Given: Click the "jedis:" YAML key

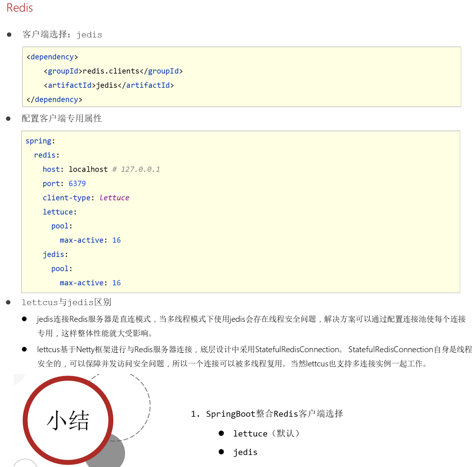Looking at the screenshot, I should [55, 255].
